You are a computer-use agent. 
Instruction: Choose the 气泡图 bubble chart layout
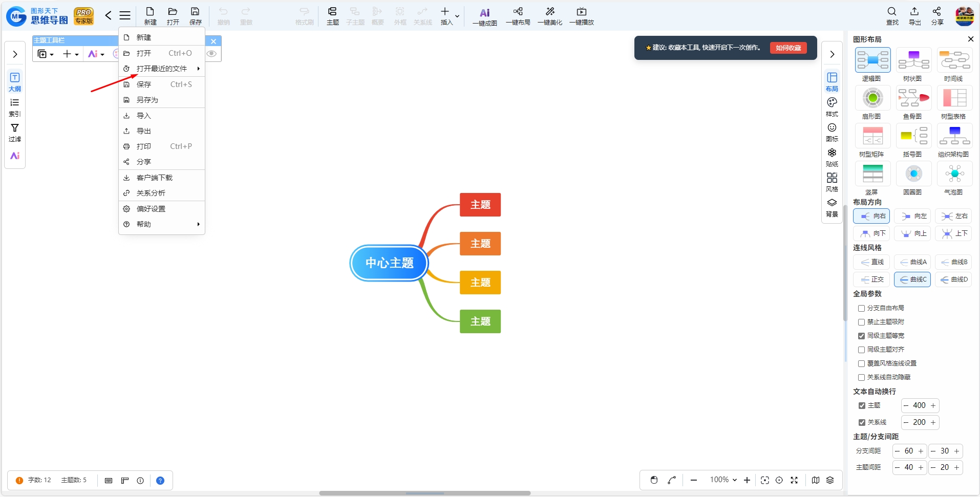tap(954, 174)
